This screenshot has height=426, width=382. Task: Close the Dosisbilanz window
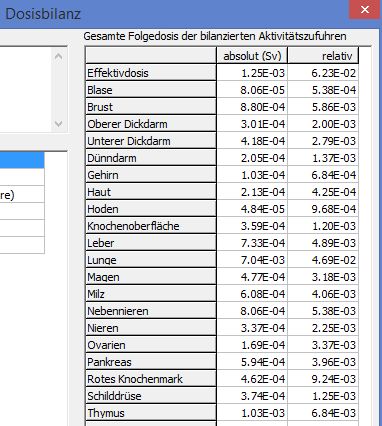365,9
